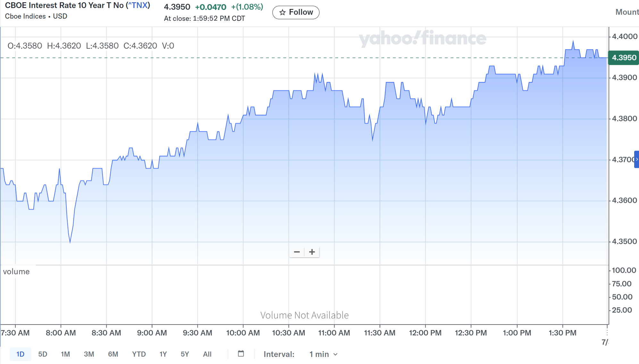Select the 1D range tab
The height and width of the screenshot is (364, 639).
[x=20, y=354]
